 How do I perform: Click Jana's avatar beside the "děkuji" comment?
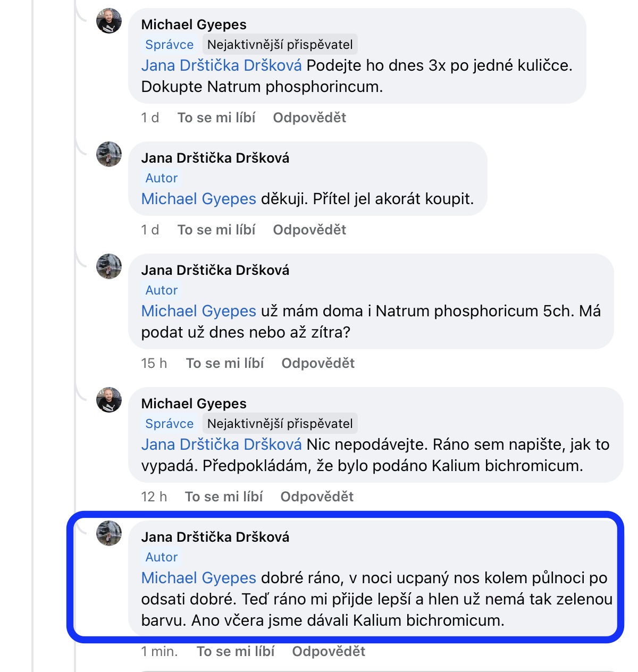(x=109, y=155)
